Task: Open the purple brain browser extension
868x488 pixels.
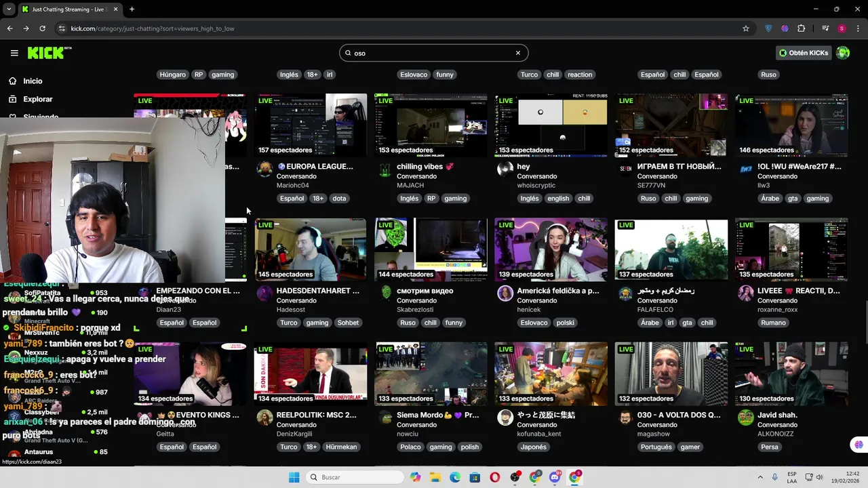Action: pyautogui.click(x=785, y=28)
